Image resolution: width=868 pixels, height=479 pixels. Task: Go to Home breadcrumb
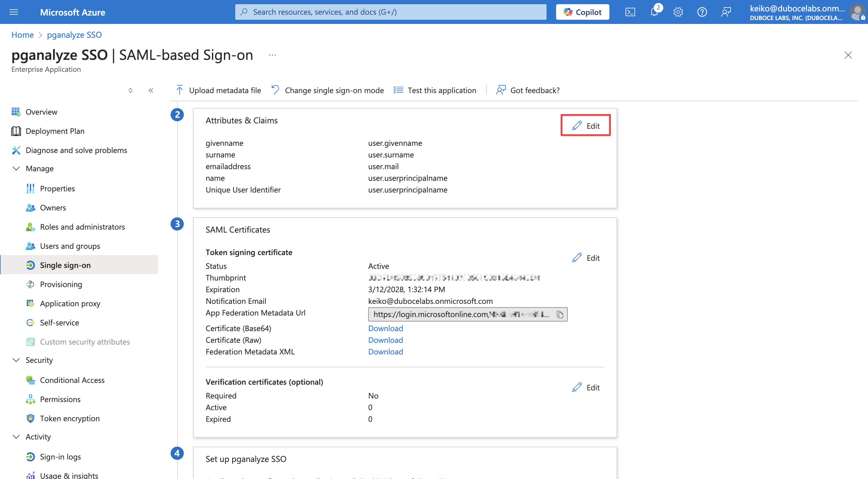point(22,35)
